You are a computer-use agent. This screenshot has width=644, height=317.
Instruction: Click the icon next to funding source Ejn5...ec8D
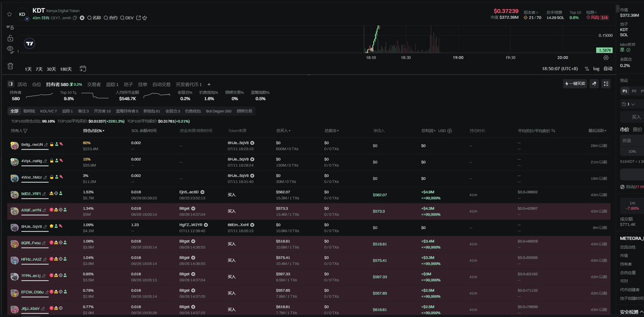[x=202, y=192]
